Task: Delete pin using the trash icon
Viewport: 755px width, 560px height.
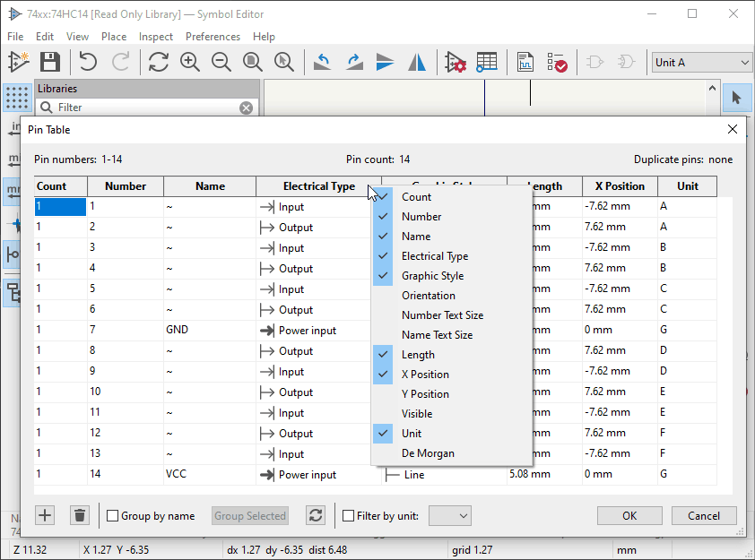Action: pos(80,515)
